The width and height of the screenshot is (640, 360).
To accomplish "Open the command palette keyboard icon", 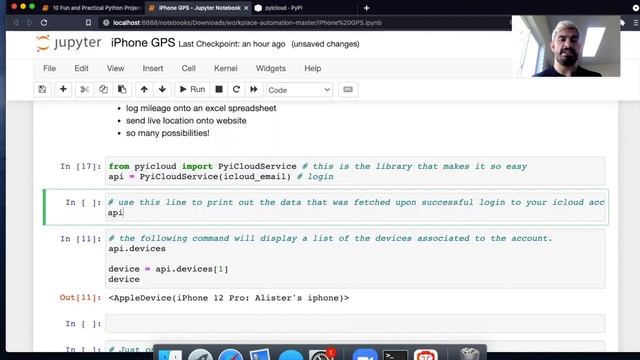I will (348, 89).
